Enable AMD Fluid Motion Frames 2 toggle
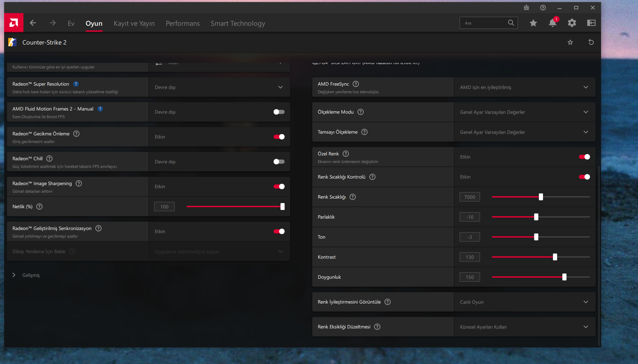 tap(279, 112)
